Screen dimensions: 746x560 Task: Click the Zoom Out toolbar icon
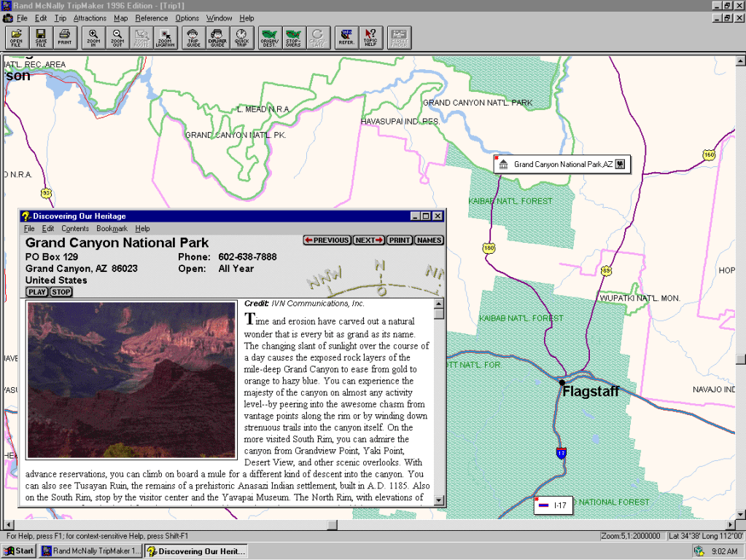117,37
